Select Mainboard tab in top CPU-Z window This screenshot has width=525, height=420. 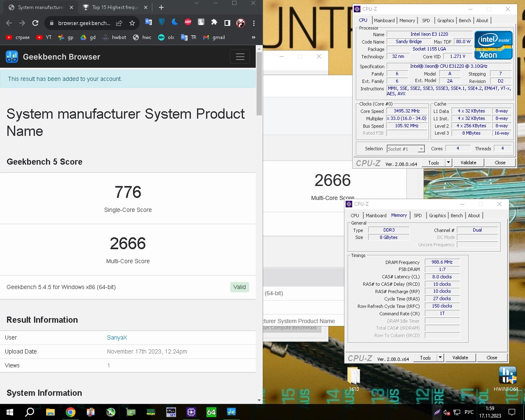click(384, 21)
